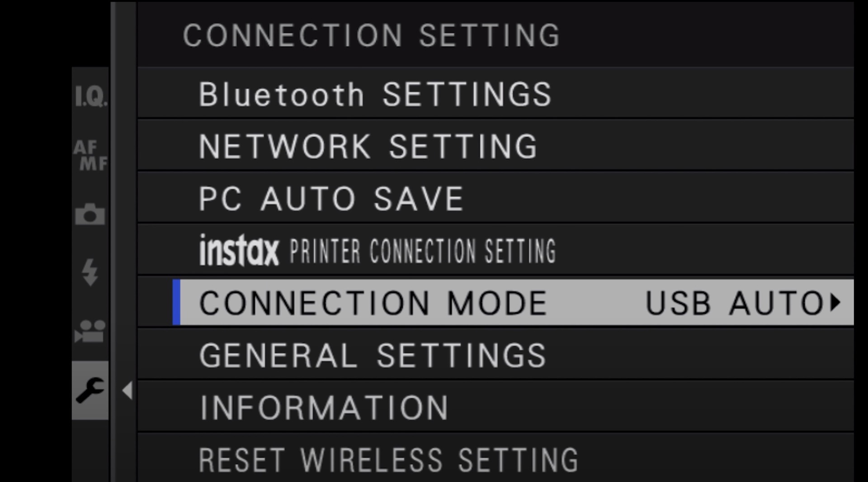Choose RESET WIRELESS SETTING

[389, 460]
